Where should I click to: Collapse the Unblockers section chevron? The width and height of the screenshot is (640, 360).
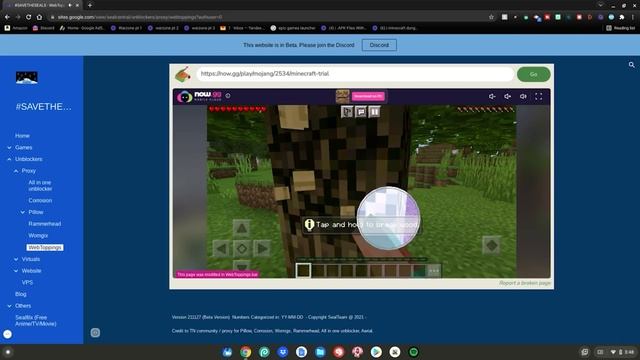coord(9,159)
